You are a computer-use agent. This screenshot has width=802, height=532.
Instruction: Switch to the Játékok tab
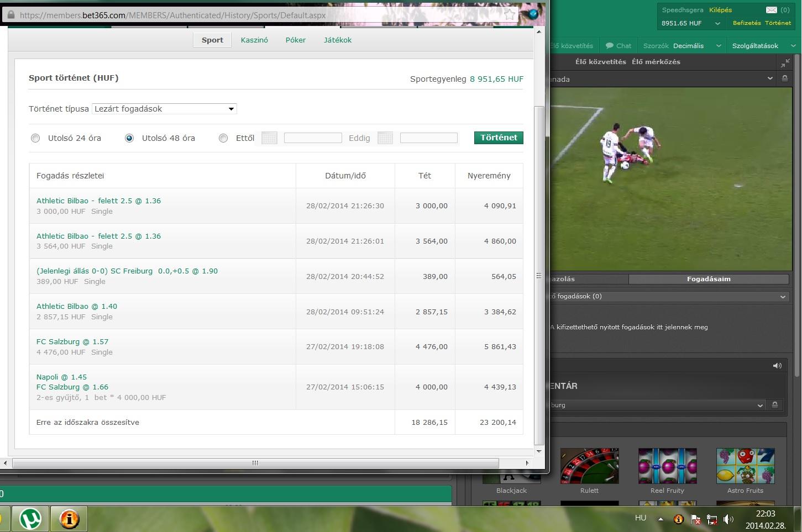[x=338, y=40]
